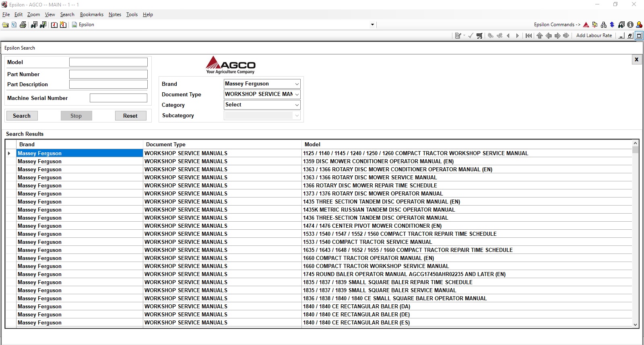Select 1660 COMPACT TRACTOR WORKSHOP SERVICE MANUAL row
The width and height of the screenshot is (644, 345).
tap(319, 266)
